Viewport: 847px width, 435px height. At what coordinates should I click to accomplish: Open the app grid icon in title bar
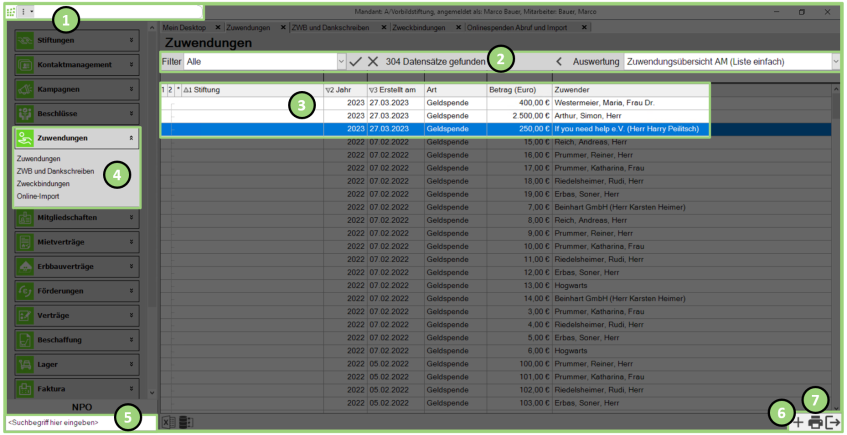tap(11, 11)
